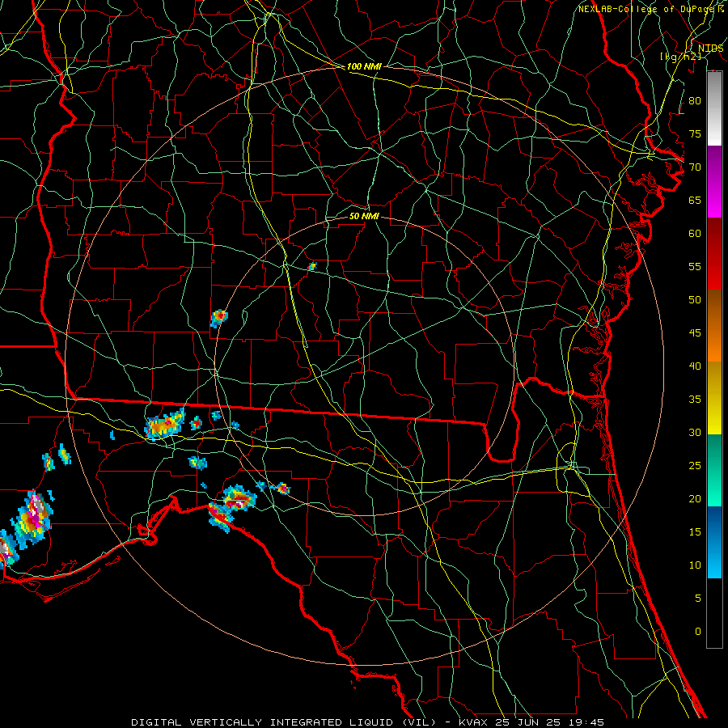This screenshot has width=728, height=728.
Task: Pick the orange-brown segment of the VIL color bar
Action: point(714,326)
